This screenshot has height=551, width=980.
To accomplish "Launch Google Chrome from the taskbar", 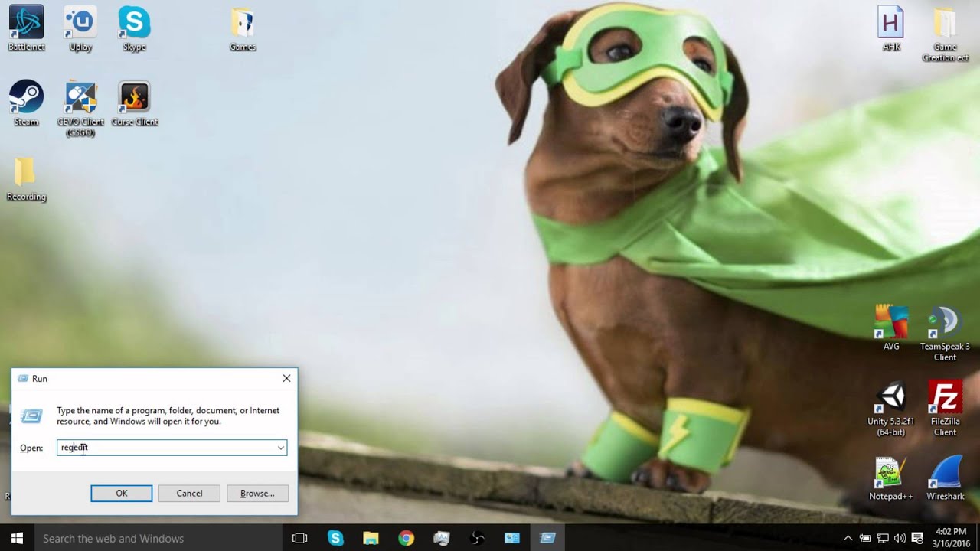I will pos(406,538).
